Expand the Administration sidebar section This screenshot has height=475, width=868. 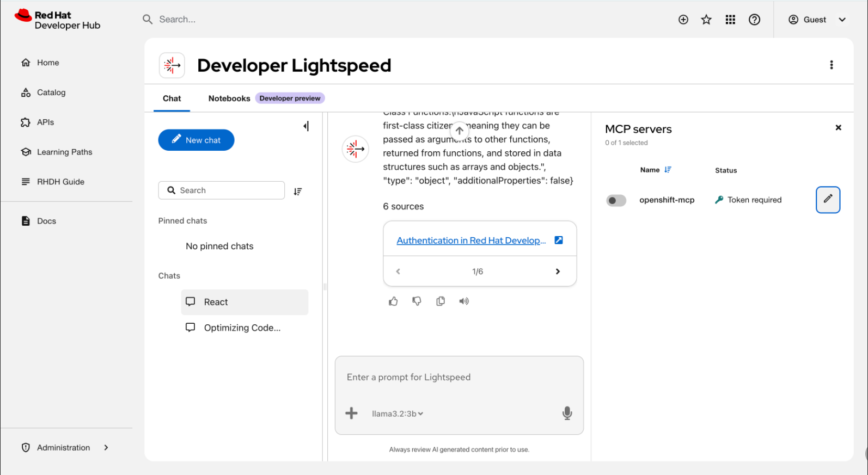tap(65, 447)
